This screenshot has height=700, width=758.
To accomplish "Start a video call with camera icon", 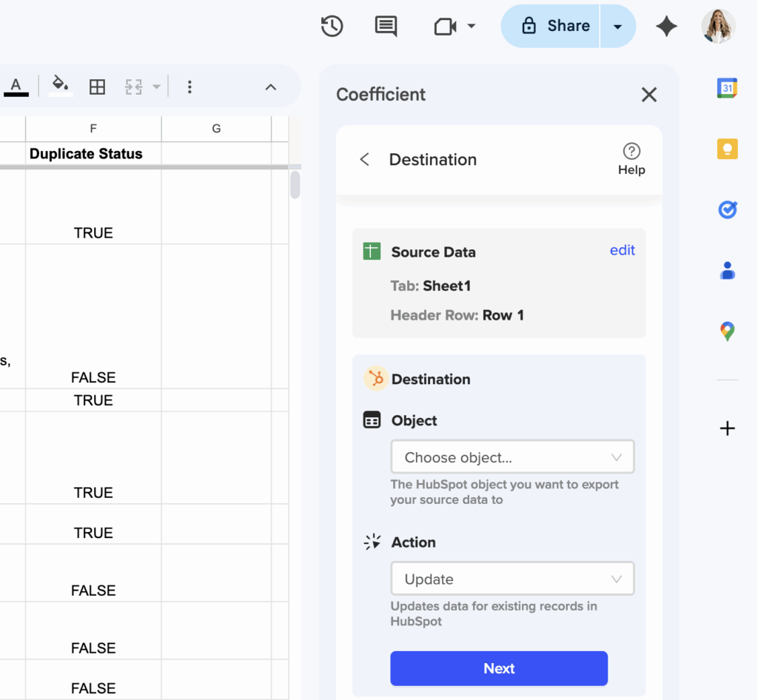I will [445, 27].
